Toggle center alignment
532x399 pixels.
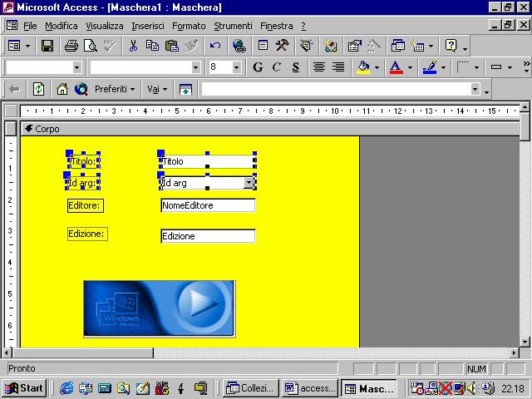[319, 67]
